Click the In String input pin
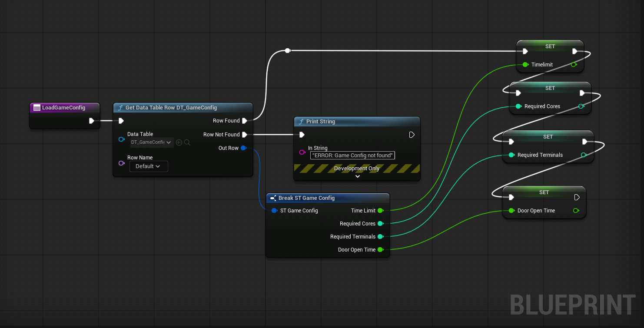This screenshot has height=328, width=644. pyautogui.click(x=302, y=152)
